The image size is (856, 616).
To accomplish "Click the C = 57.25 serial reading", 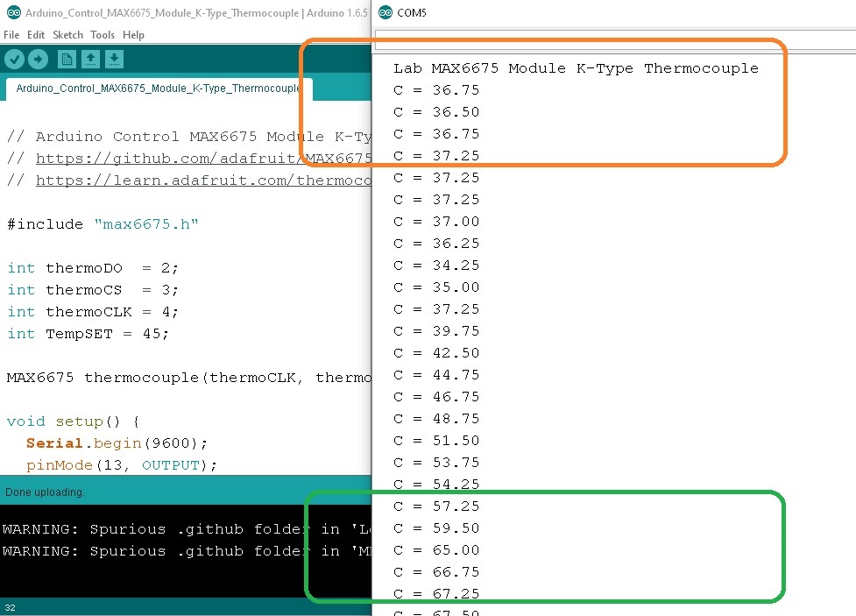I will 436,506.
